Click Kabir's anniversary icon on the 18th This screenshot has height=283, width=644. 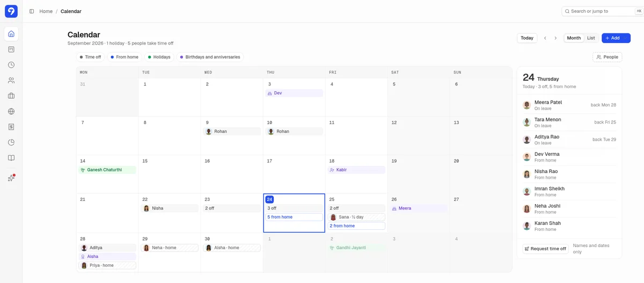(332, 170)
